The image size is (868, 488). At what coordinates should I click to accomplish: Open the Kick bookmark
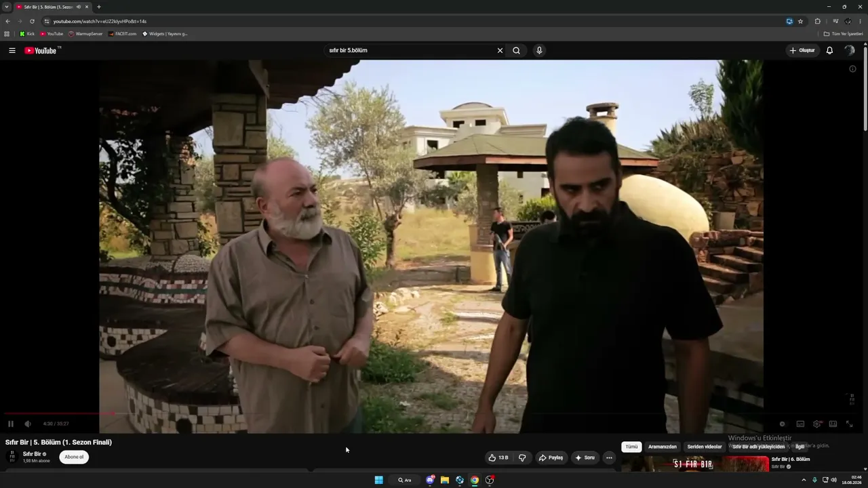click(x=27, y=33)
